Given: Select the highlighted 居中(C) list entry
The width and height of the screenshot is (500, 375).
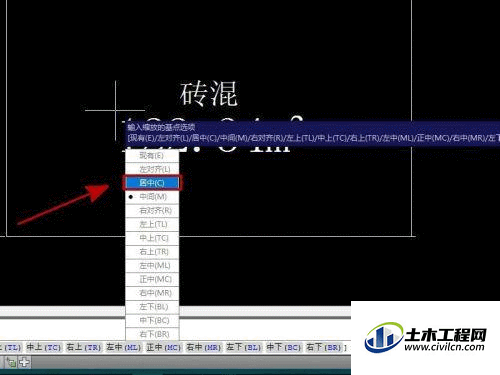Looking at the screenshot, I should coord(152,183).
